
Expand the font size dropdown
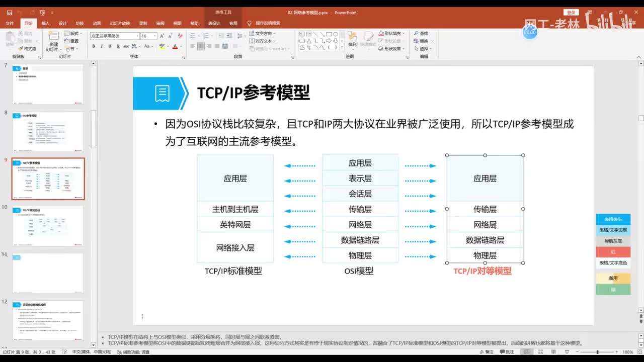[155, 36]
